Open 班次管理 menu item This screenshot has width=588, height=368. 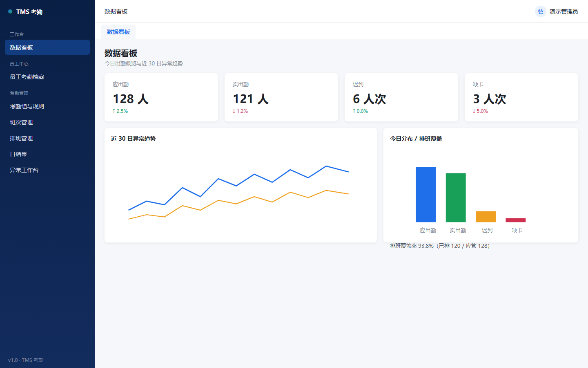click(x=47, y=122)
